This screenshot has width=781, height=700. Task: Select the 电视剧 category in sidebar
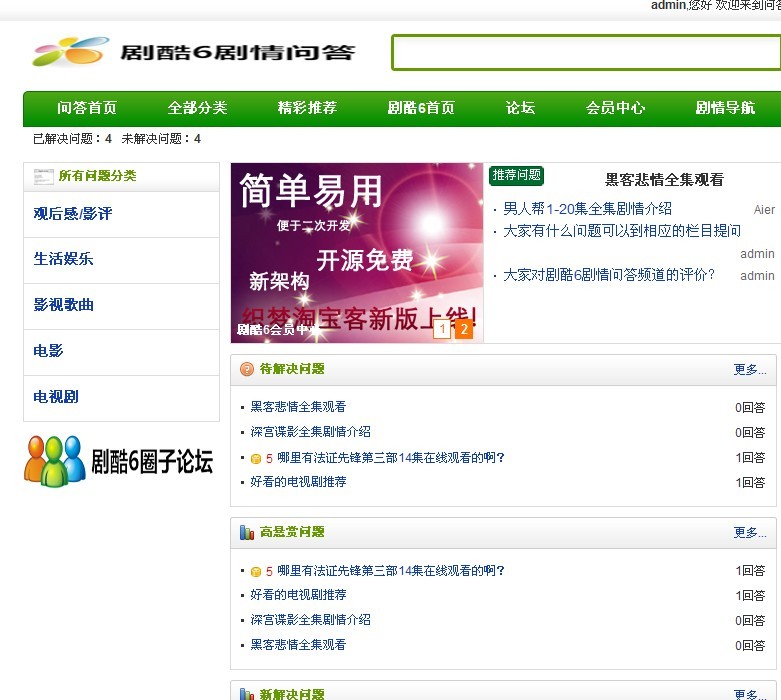pyautogui.click(x=56, y=397)
